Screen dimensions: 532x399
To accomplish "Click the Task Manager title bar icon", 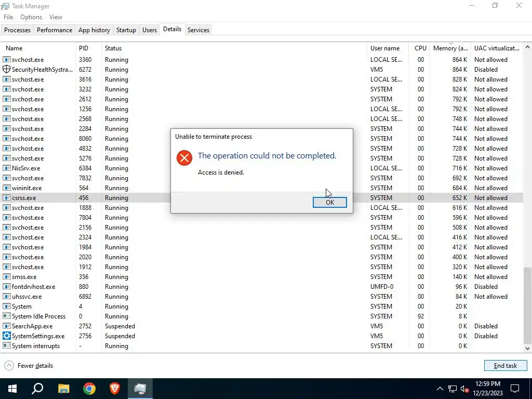I will point(5,6).
